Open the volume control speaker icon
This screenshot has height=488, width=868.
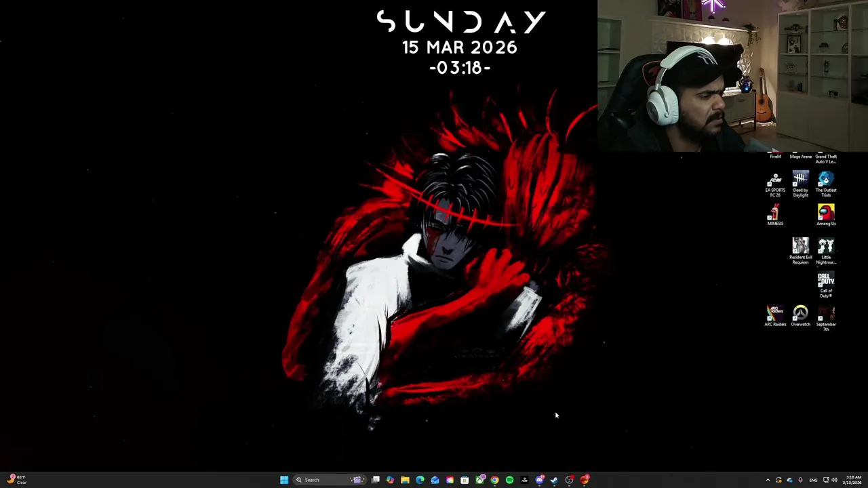(x=834, y=480)
